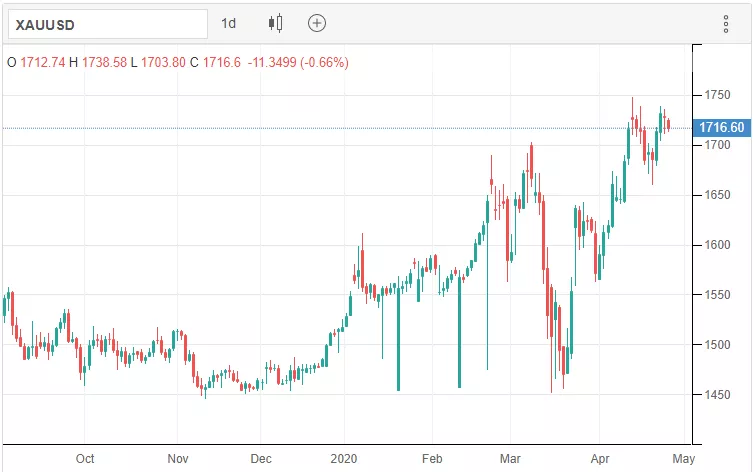Click the 1716.60 current price label
754x472 pixels.
(723, 128)
